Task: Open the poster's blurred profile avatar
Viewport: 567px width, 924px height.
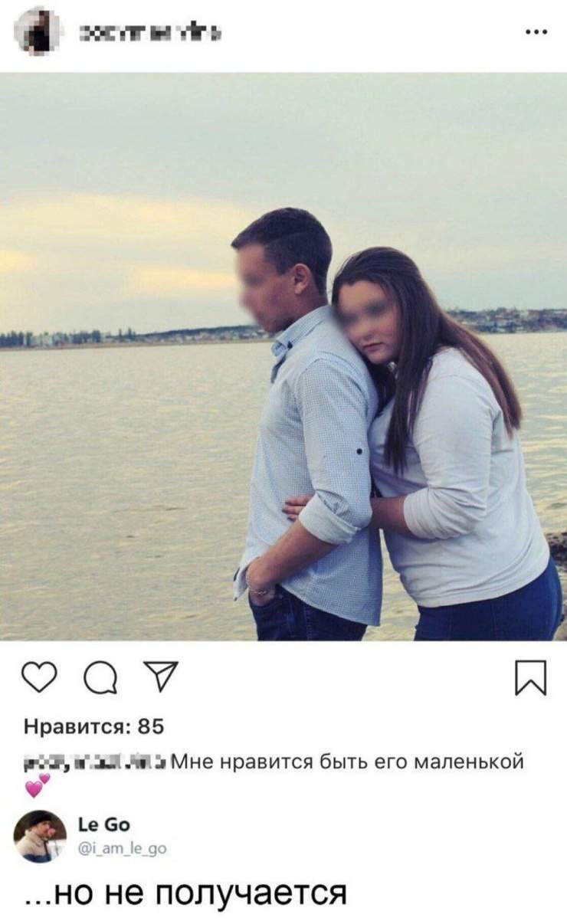Action: point(36,31)
